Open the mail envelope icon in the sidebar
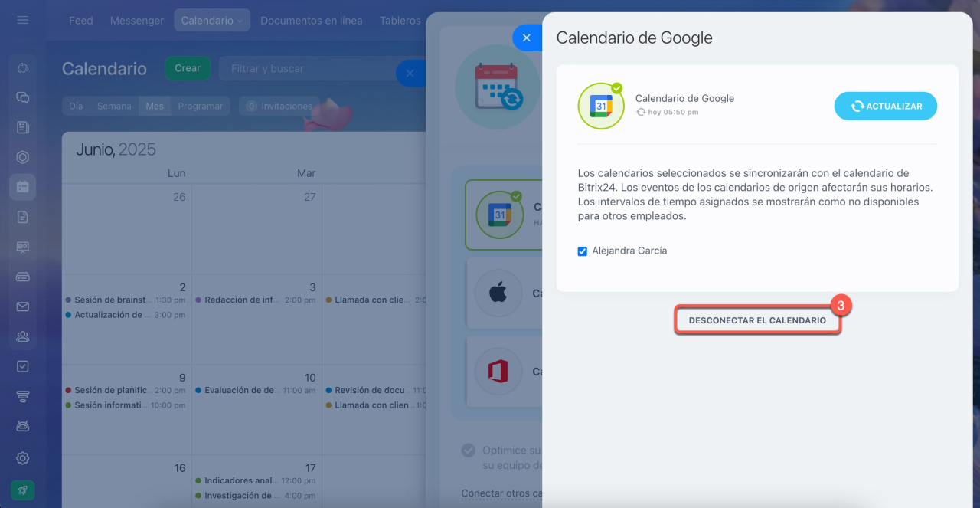This screenshot has width=980, height=508. point(23,306)
